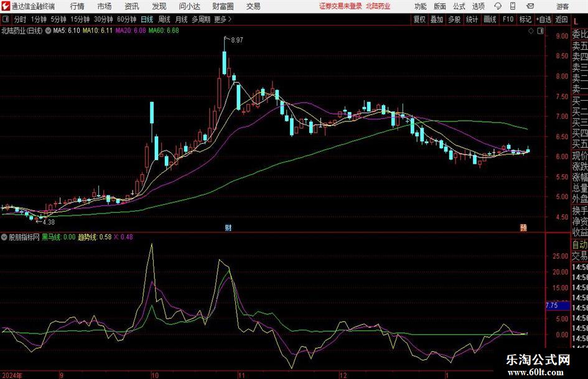Toggle the left panel layout icon
The width and height of the screenshot is (588, 379).
pyautogui.click(x=6, y=19)
